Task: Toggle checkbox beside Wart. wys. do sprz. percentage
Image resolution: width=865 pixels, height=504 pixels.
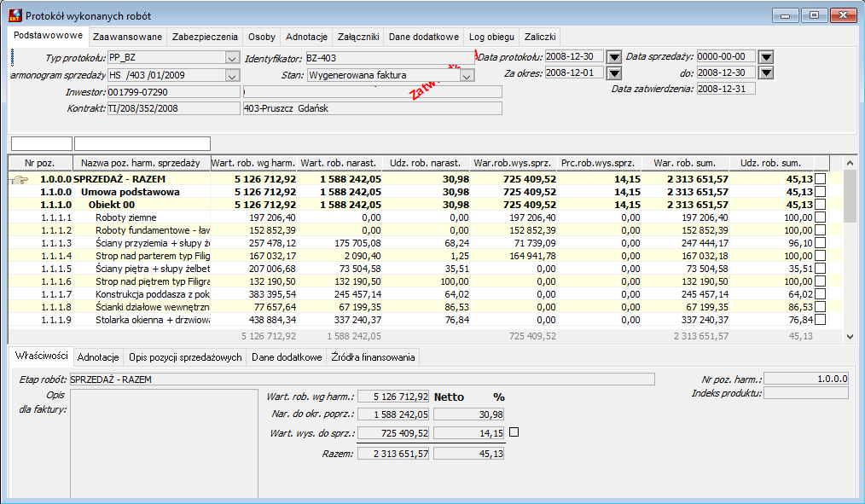Action: [514, 432]
